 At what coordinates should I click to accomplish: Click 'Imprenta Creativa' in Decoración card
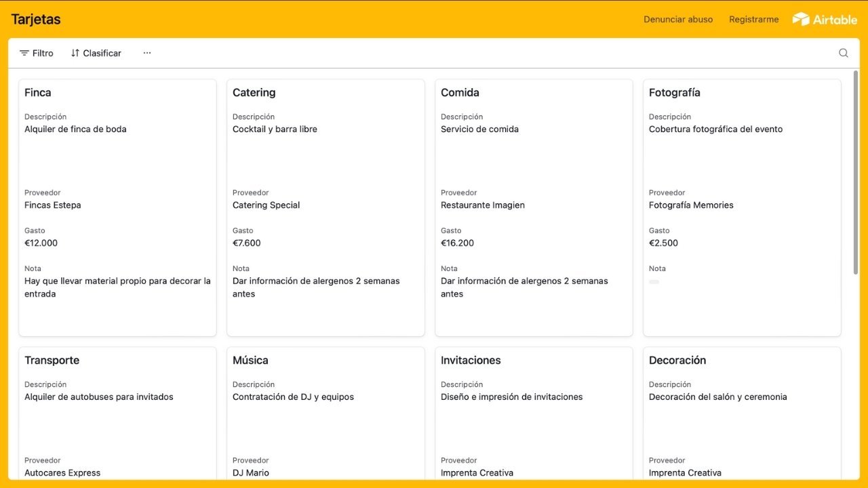[685, 473]
